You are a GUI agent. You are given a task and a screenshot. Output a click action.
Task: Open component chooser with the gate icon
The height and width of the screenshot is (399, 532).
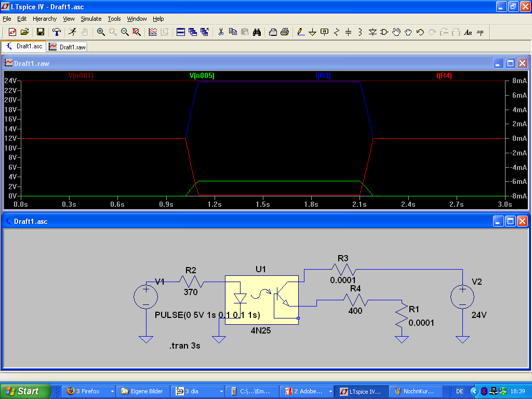pyautogui.click(x=384, y=32)
